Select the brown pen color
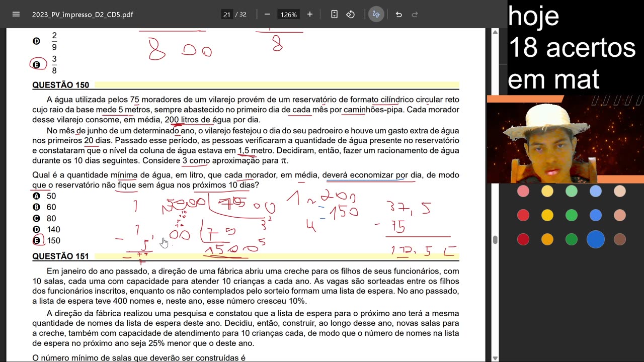This screenshot has height=362, width=644. pos(620,239)
